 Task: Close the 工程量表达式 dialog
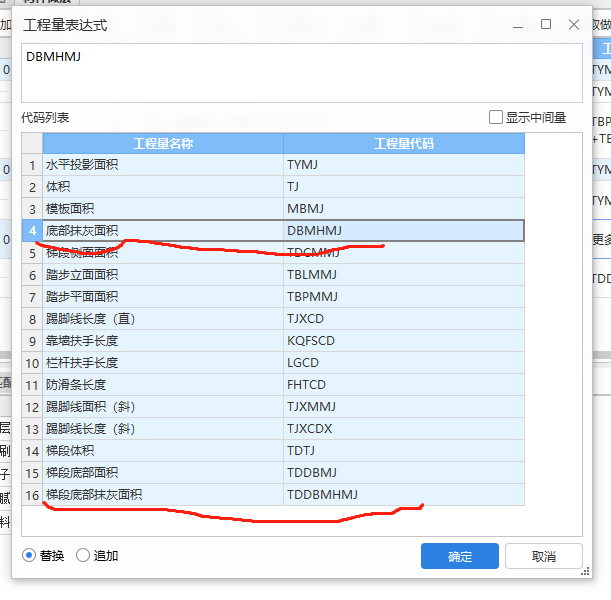pos(574,25)
